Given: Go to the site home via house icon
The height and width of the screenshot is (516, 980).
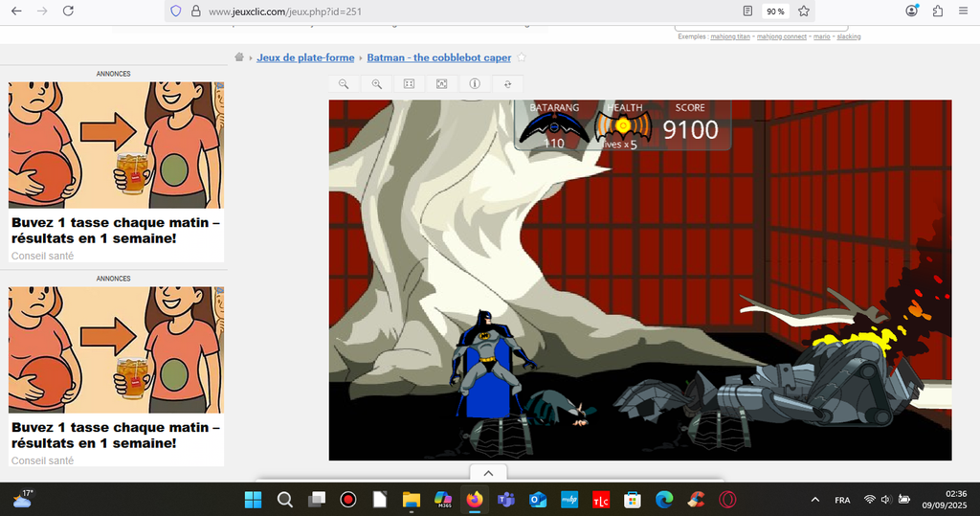Looking at the screenshot, I should pyautogui.click(x=239, y=56).
